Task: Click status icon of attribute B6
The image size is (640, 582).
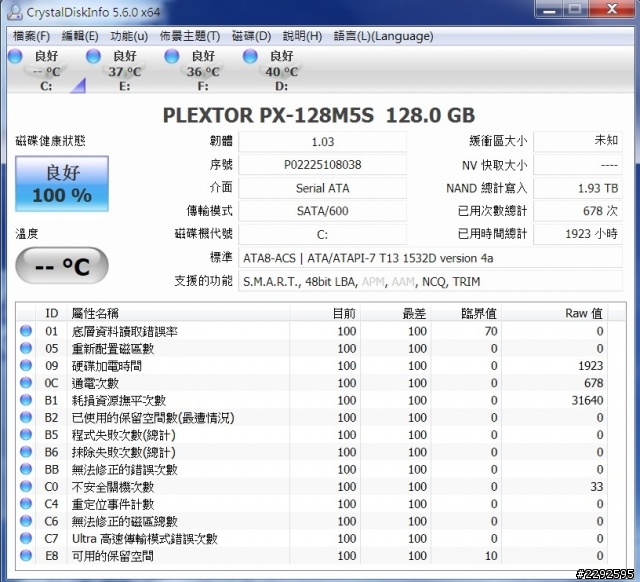Action: pyautogui.click(x=26, y=451)
